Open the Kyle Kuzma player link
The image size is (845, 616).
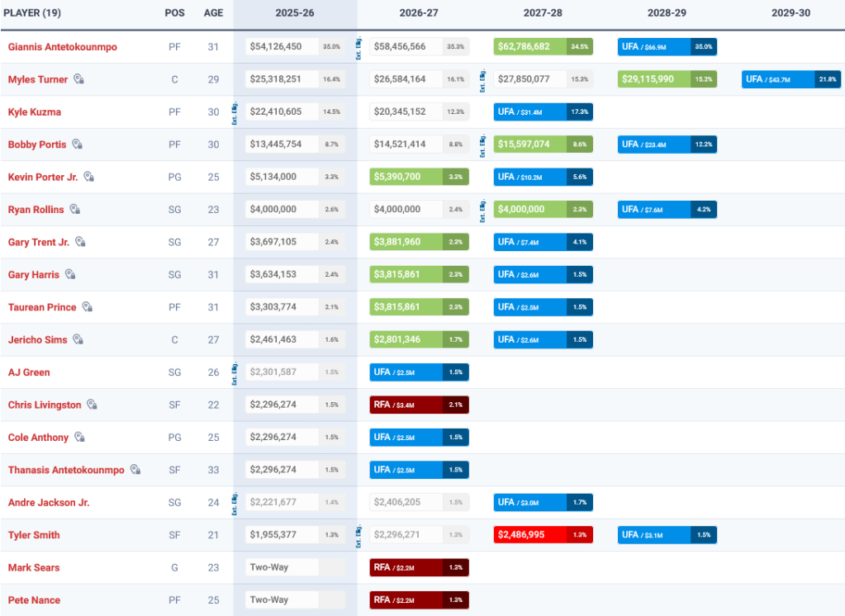click(x=34, y=112)
